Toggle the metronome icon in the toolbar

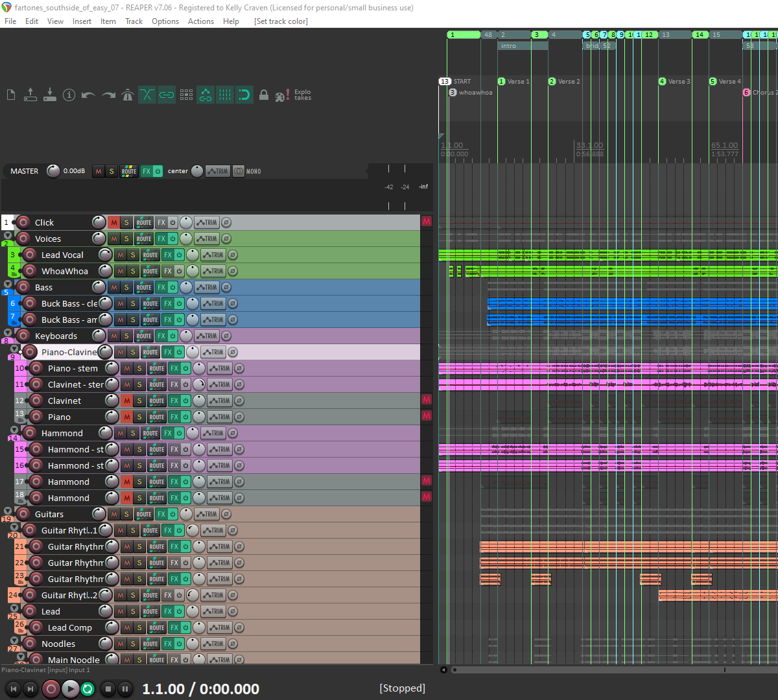click(x=128, y=95)
